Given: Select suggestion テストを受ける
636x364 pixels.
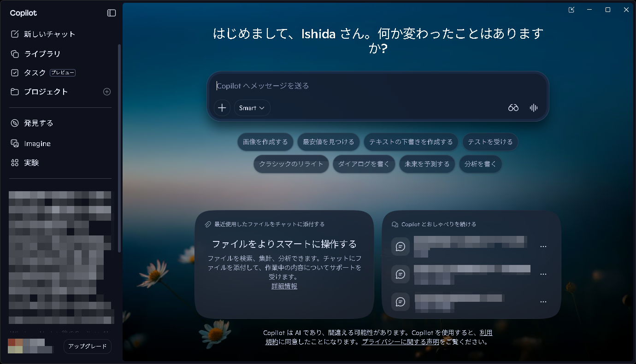Looking at the screenshot, I should point(490,142).
